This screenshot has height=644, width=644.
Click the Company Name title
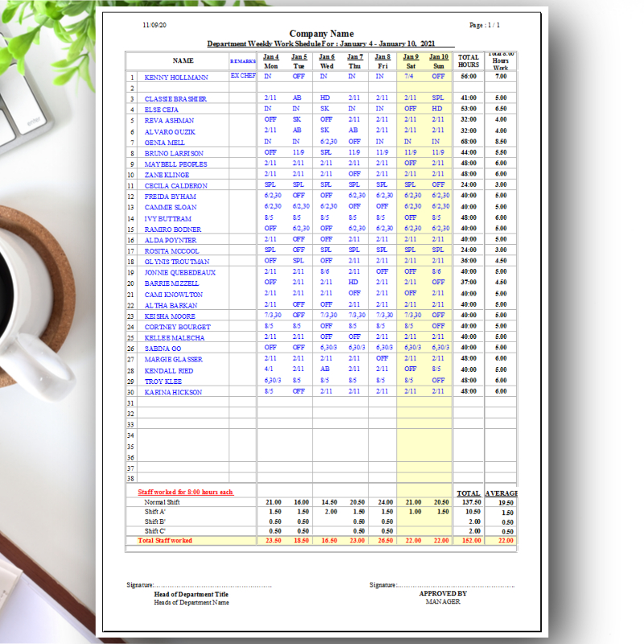(320, 34)
